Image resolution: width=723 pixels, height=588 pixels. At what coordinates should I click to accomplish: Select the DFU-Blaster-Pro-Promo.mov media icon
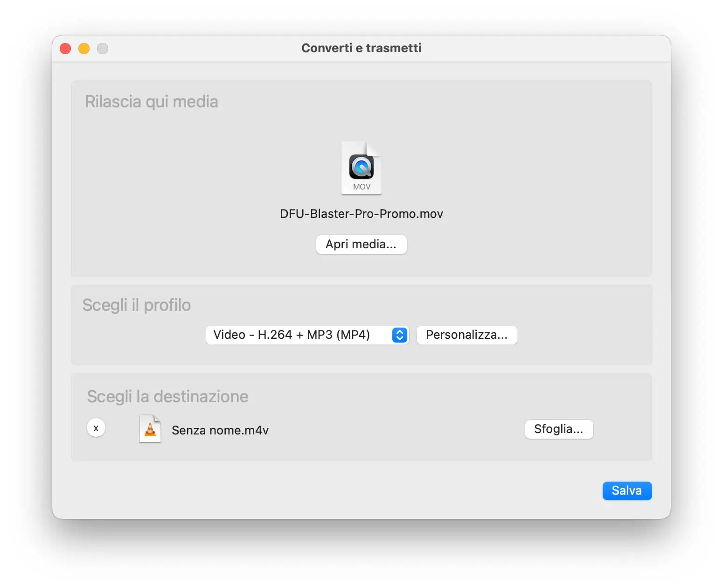(361, 168)
